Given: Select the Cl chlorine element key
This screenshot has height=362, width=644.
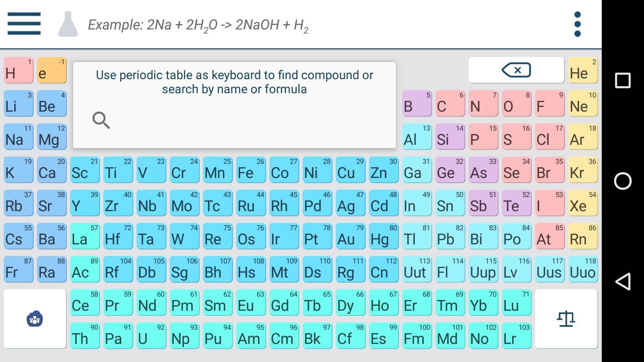Looking at the screenshot, I should (x=549, y=136).
